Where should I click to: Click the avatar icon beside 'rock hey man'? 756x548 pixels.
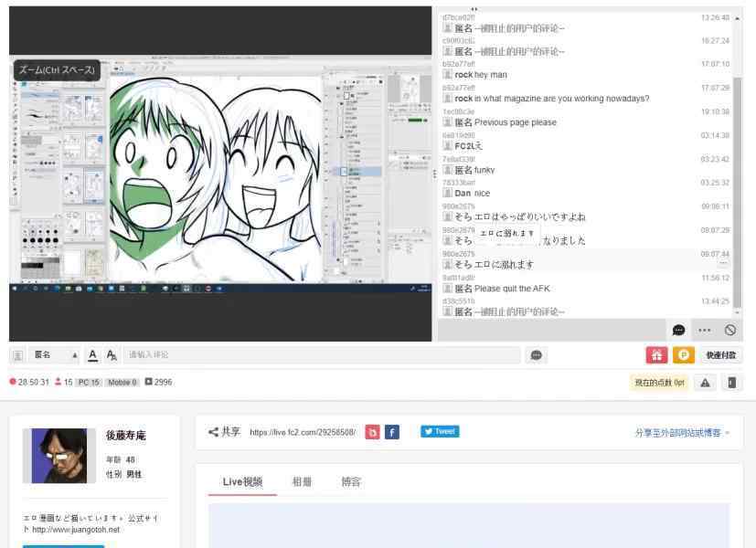[447, 75]
